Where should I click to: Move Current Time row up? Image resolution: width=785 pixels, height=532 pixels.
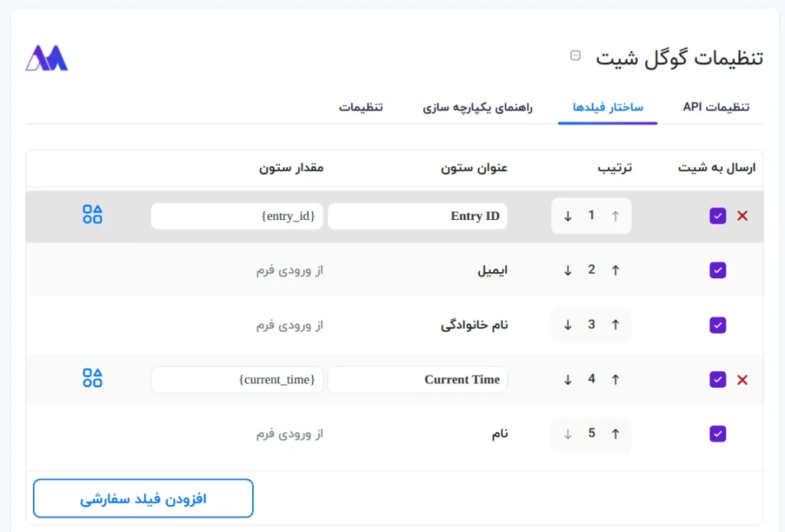(615, 379)
